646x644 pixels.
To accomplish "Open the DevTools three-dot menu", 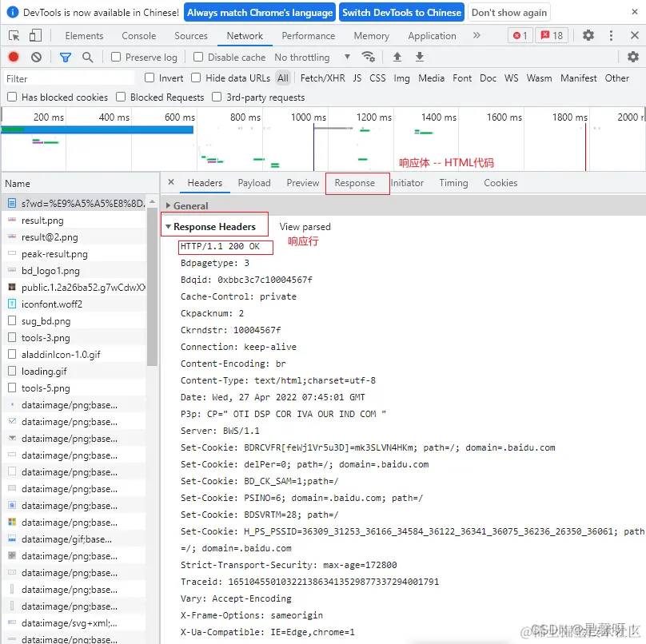I will [611, 35].
